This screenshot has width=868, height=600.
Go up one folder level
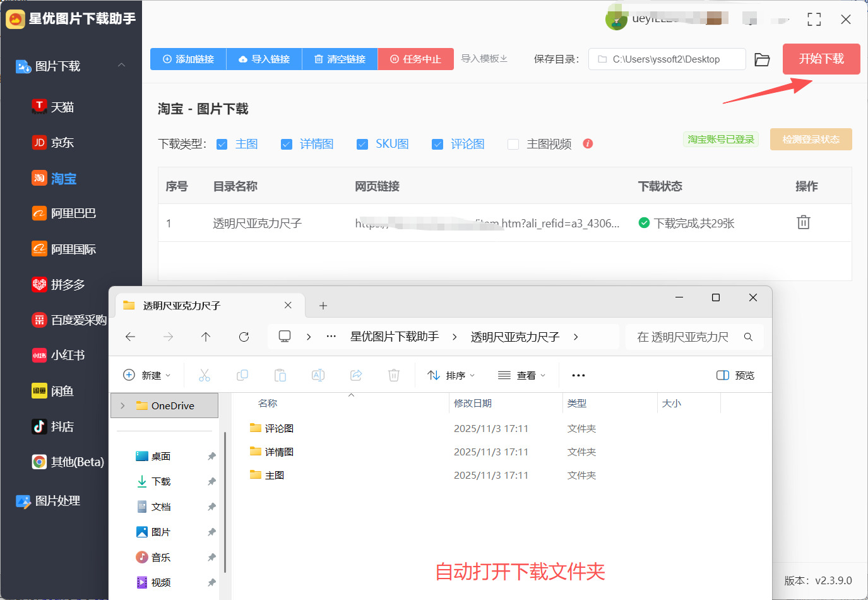206,337
